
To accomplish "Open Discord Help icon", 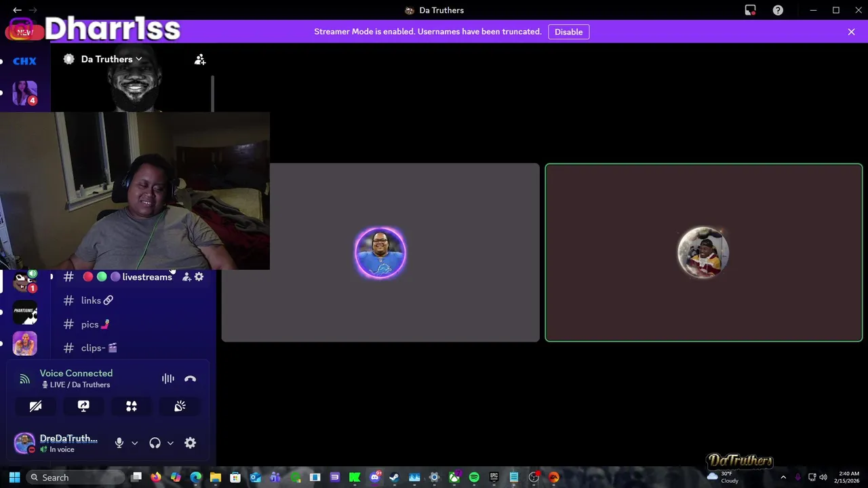I will pyautogui.click(x=778, y=10).
